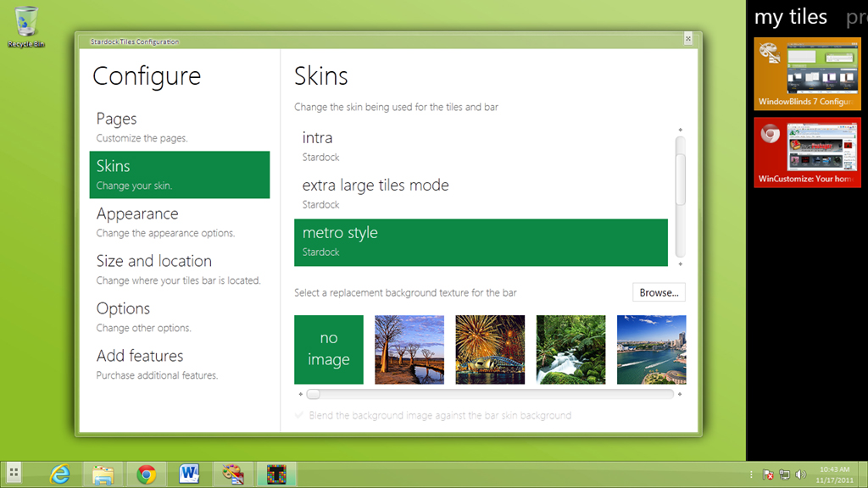Click the taskbar clock showing 10:43 AM

click(835, 474)
